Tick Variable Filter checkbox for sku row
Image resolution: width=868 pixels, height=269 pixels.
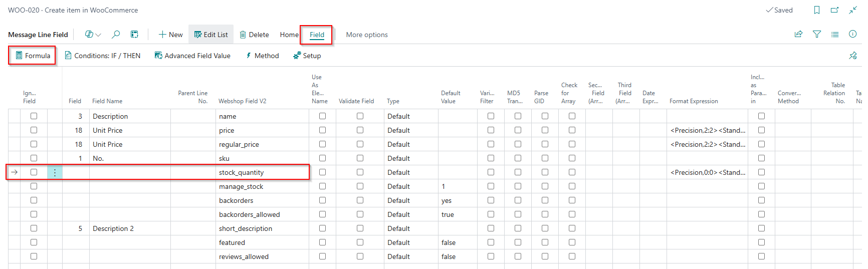tap(491, 158)
